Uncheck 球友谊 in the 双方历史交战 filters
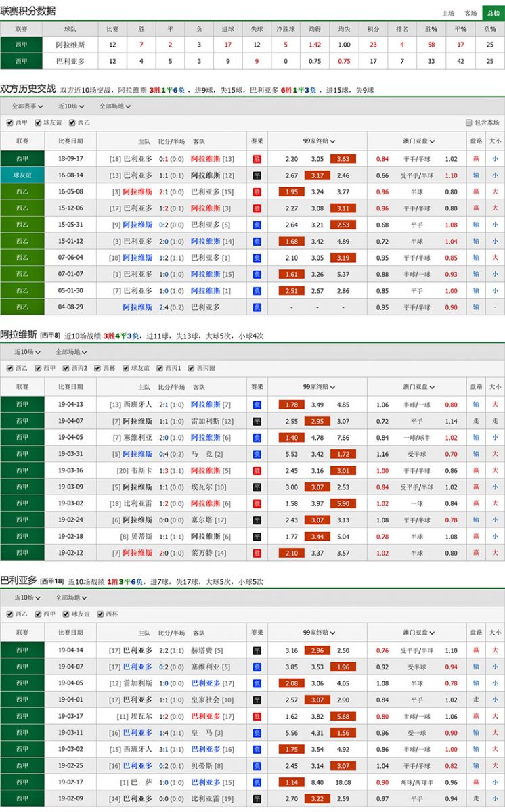Screen dimensions: 505x812 click(38, 122)
